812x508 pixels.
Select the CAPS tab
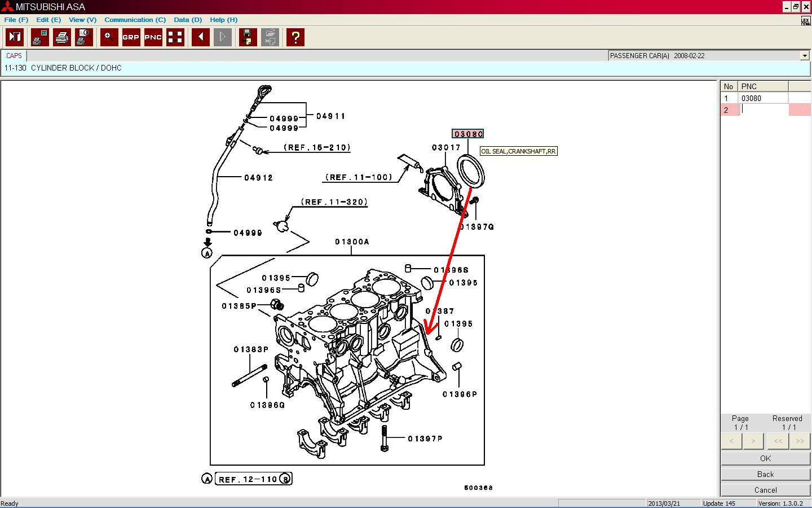click(x=14, y=56)
